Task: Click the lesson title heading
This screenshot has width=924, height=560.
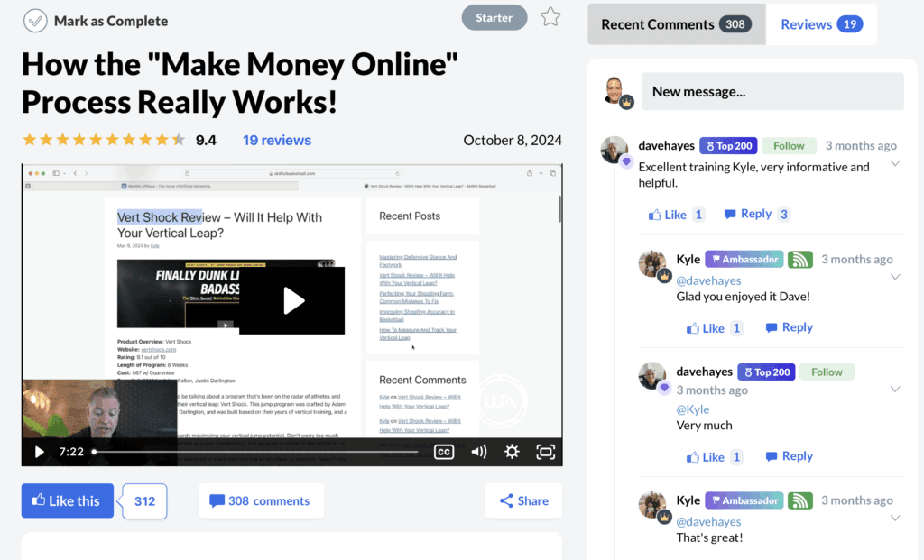Action: 240,82
